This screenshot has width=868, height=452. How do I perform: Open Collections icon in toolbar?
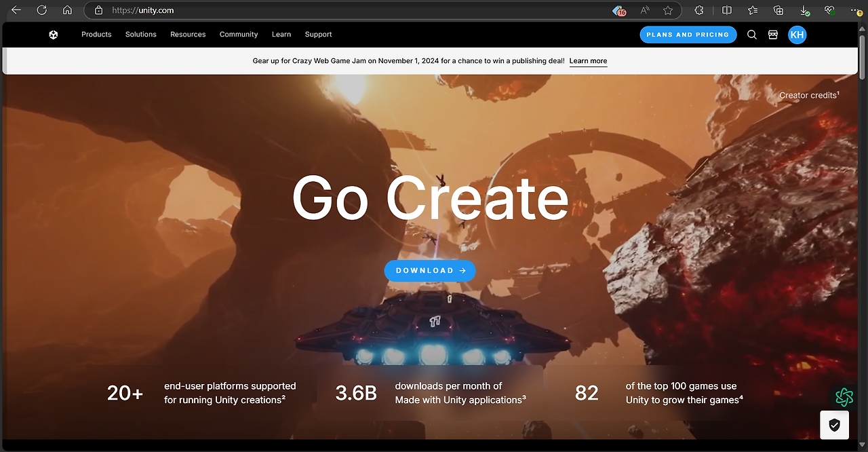778,10
